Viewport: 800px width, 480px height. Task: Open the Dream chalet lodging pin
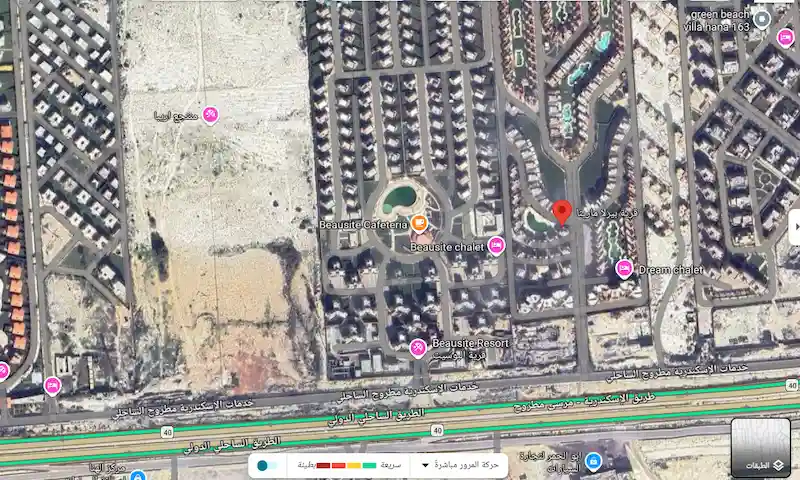624,268
